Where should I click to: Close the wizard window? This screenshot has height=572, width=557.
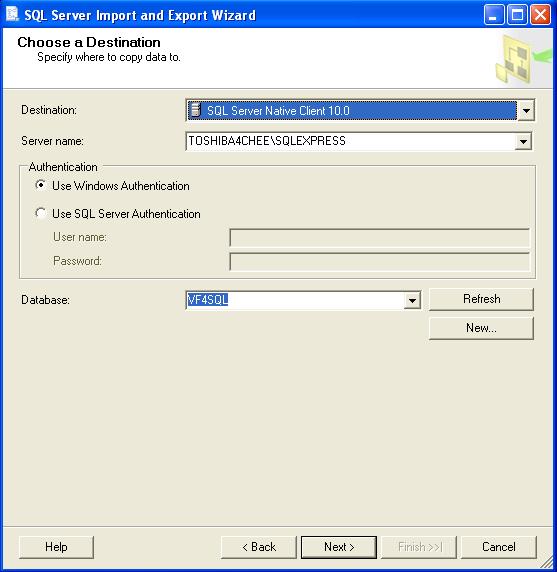(x=540, y=15)
